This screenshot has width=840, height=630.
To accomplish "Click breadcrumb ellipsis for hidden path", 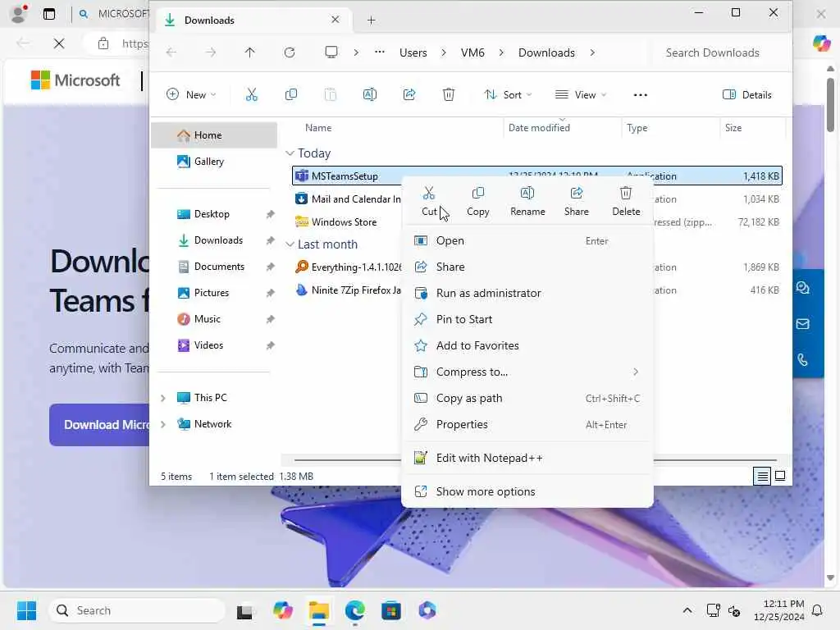I will (379, 52).
